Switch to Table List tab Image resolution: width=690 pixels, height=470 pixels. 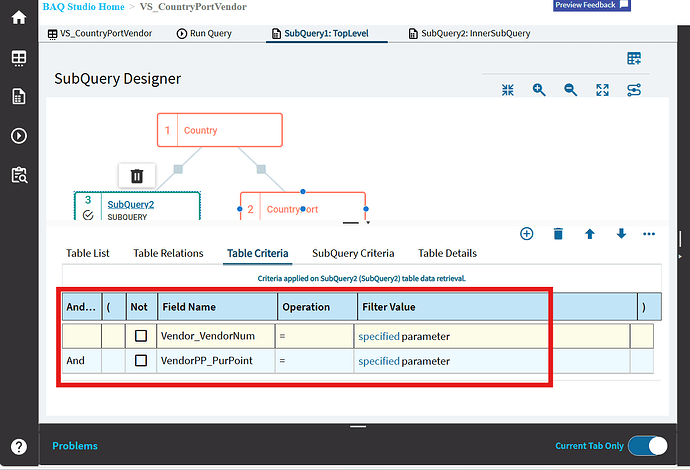pyautogui.click(x=88, y=253)
